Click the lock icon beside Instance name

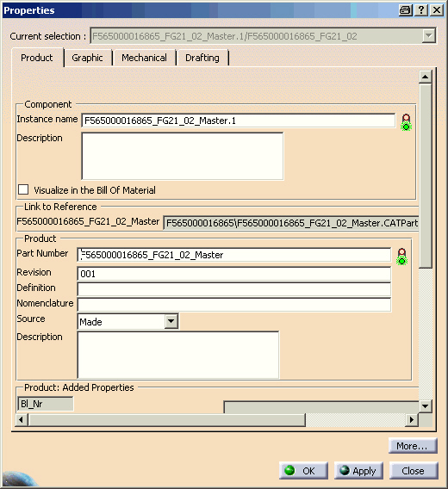click(406, 122)
